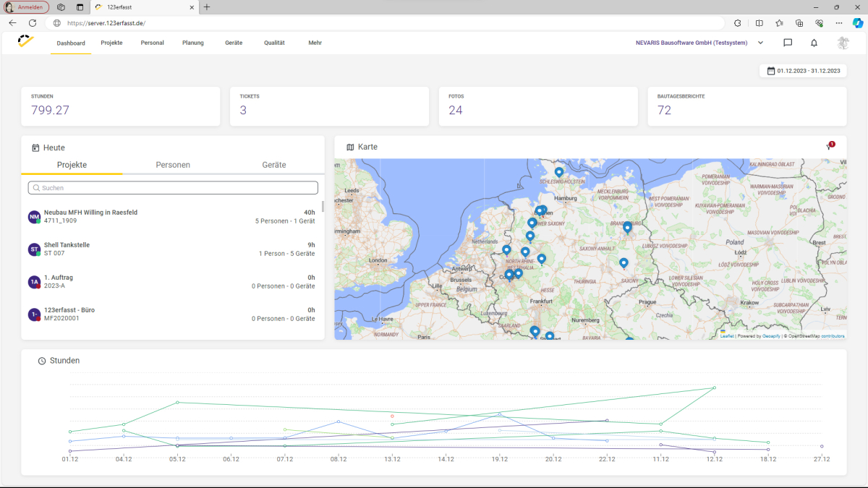Open the user profile avatar

coord(843,43)
